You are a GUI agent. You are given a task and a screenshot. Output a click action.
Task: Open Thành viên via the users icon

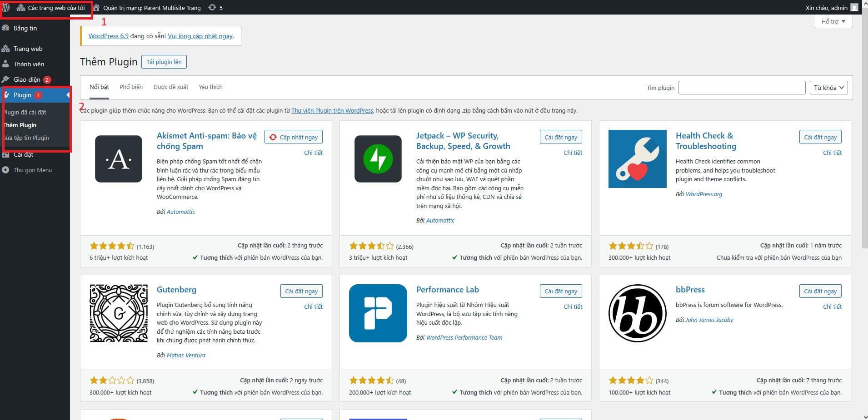(x=6, y=64)
